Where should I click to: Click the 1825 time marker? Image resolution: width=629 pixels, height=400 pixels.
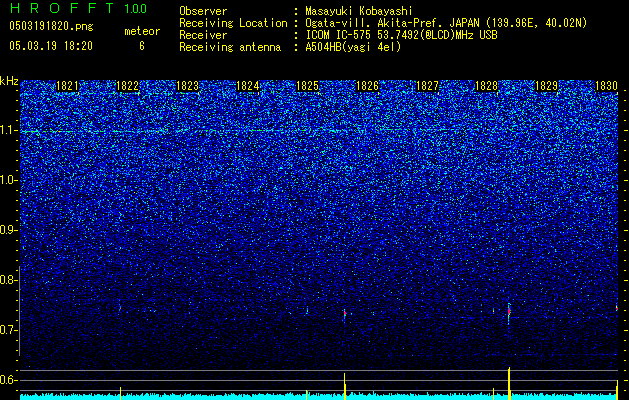tap(307, 86)
